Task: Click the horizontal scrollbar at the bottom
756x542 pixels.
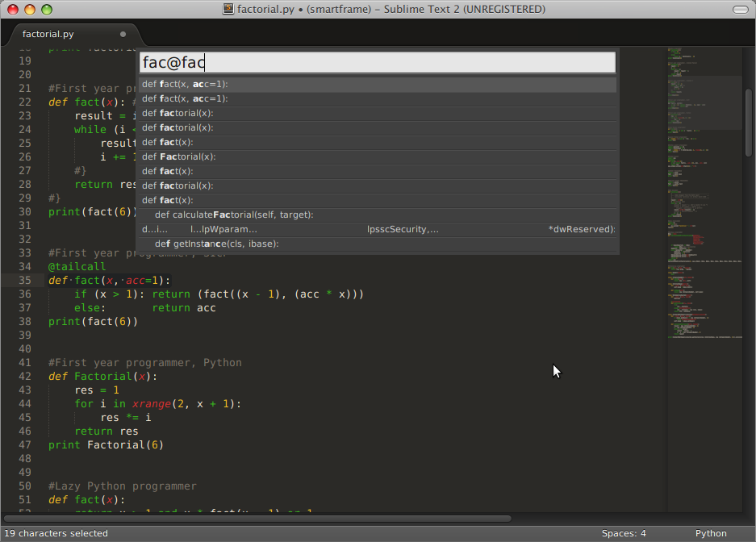Action: pos(258,519)
